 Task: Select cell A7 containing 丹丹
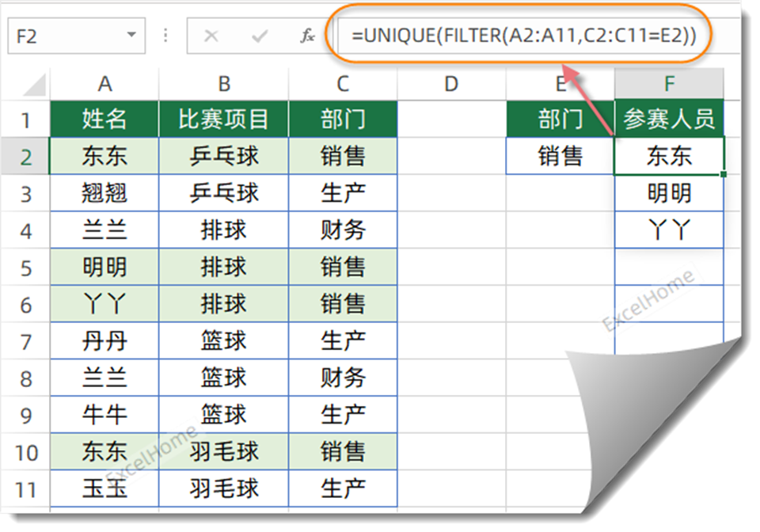click(104, 341)
